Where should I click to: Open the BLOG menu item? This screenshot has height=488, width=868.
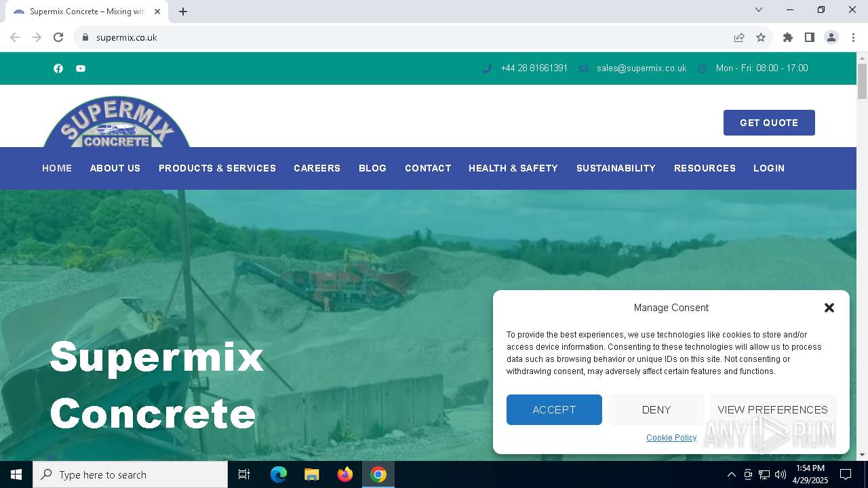[x=372, y=168]
